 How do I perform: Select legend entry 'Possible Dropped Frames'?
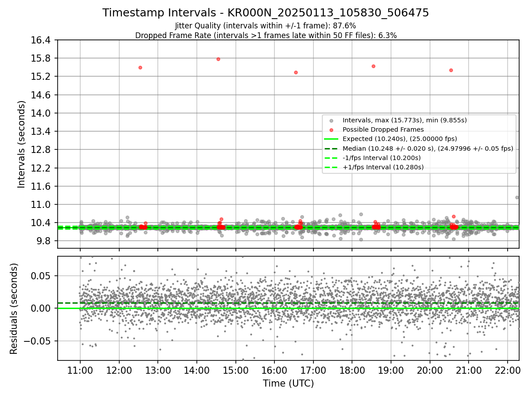[x=383, y=129]
